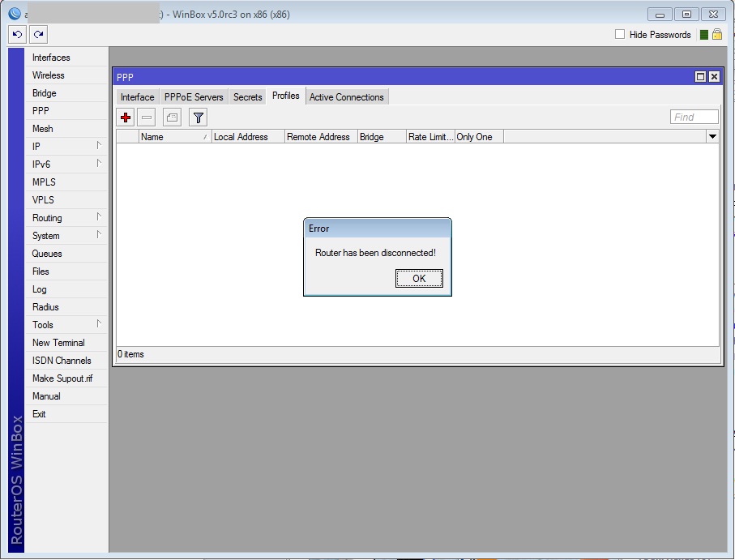Screen dimensions: 735x560
Task: Click the Only One column header
Action: (479, 137)
